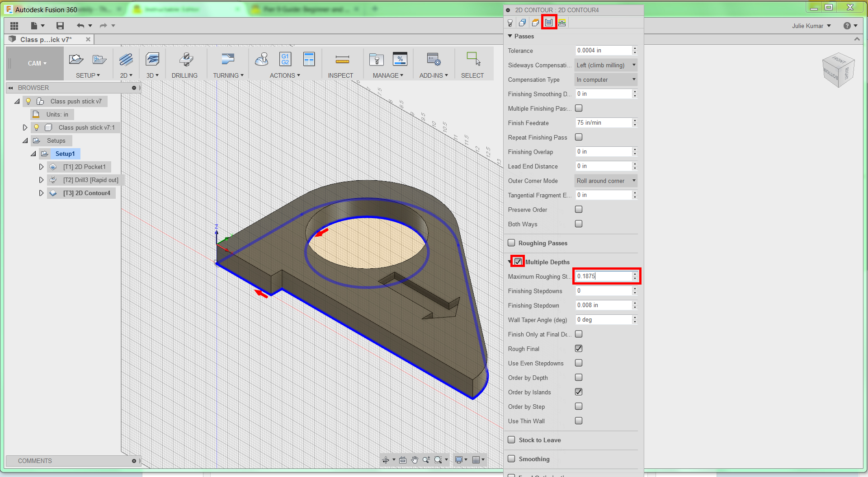Open the data panel grid icon
The height and width of the screenshot is (477, 868).
(14, 26)
